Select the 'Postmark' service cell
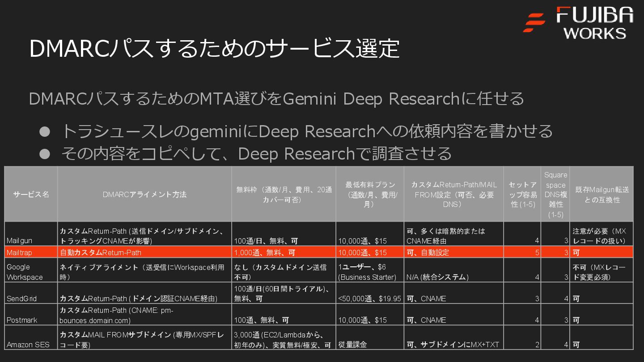Screen dimensions: 644x362 tap(31, 315)
